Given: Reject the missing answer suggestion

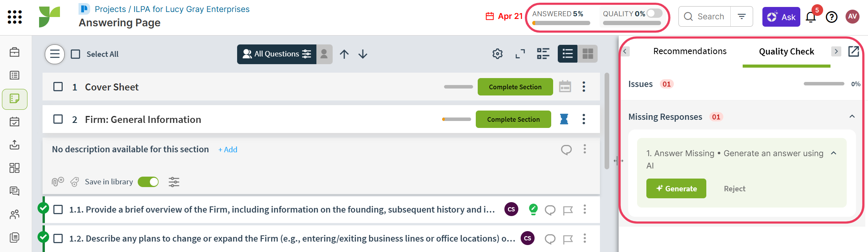Looking at the screenshot, I should [x=735, y=189].
